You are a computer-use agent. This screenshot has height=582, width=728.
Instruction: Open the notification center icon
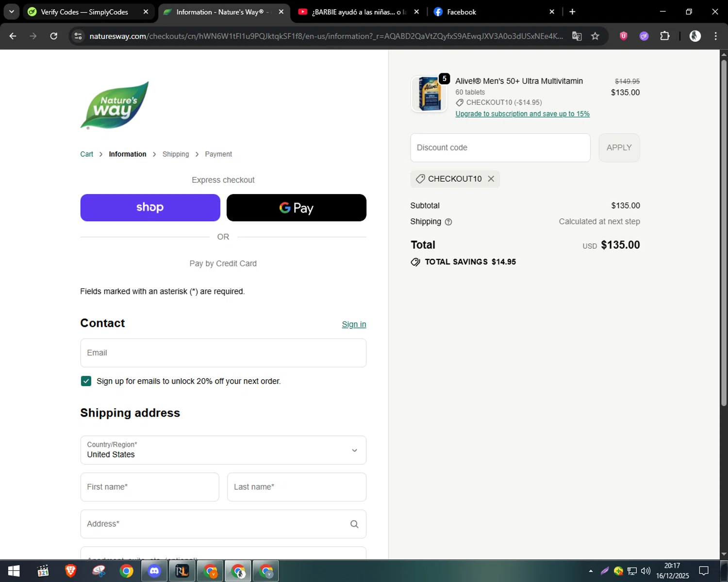click(x=704, y=571)
